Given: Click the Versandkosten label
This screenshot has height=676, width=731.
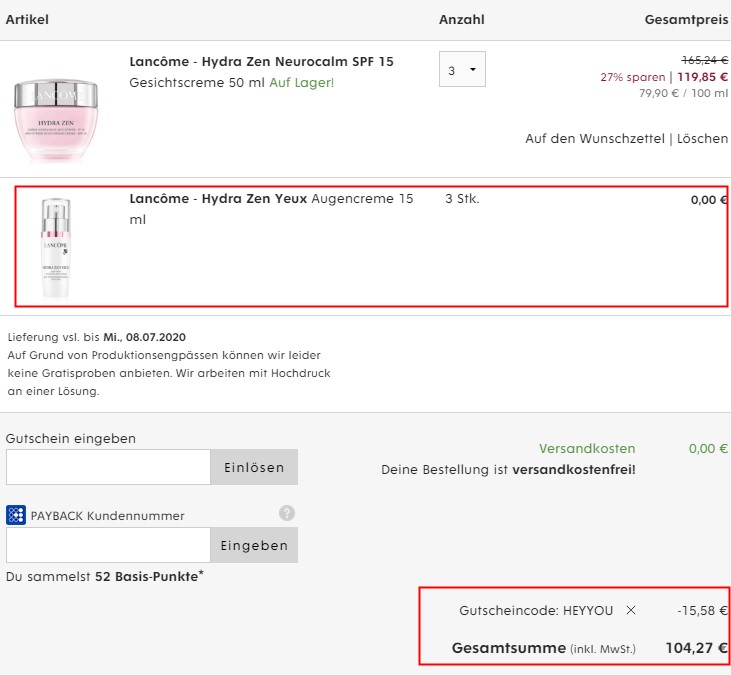Looking at the screenshot, I should [x=587, y=448].
